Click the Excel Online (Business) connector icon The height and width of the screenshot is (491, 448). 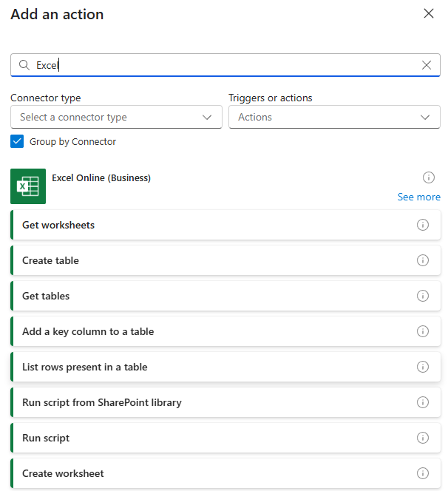tap(28, 186)
